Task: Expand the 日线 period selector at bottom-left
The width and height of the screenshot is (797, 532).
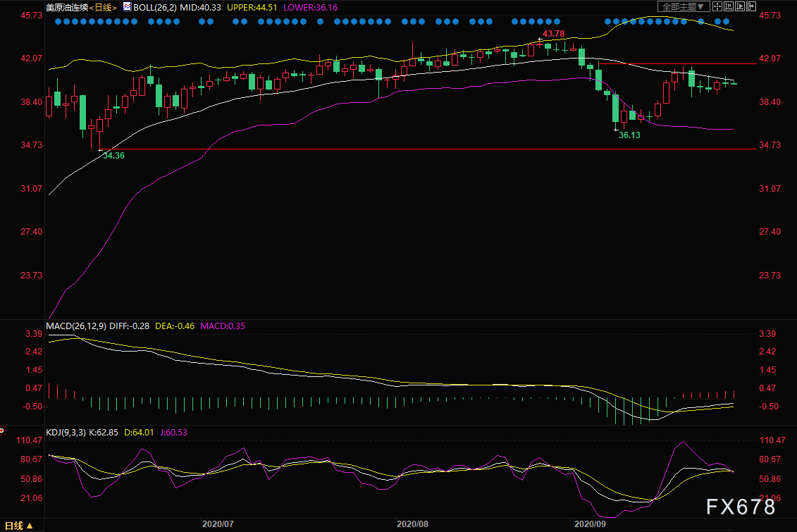Action: coord(18,525)
